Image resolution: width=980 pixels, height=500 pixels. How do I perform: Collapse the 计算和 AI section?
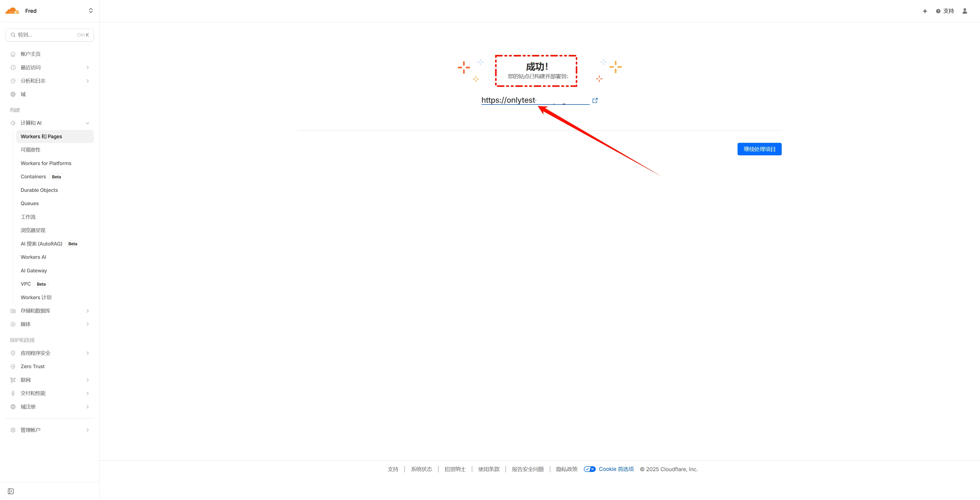coord(88,123)
